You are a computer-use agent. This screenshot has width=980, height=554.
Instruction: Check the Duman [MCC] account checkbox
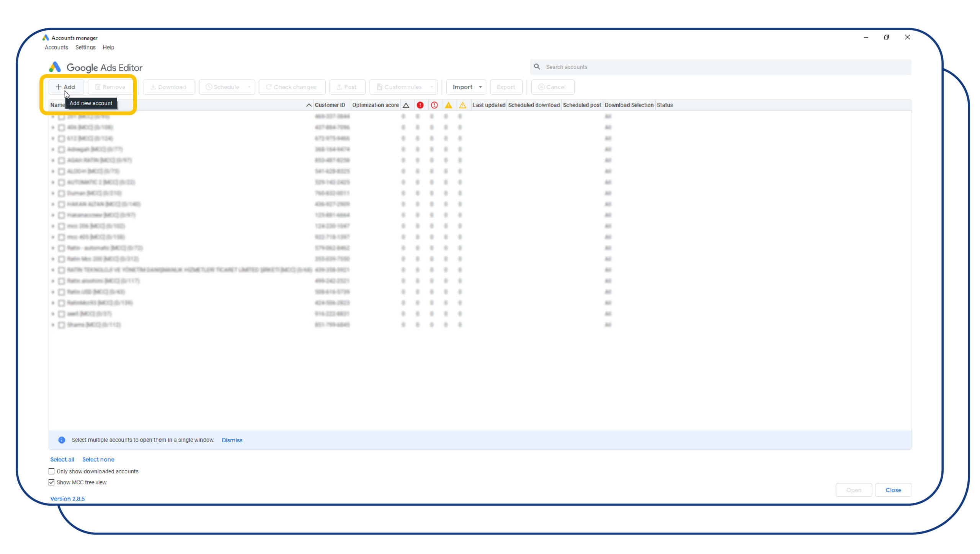[x=61, y=193]
